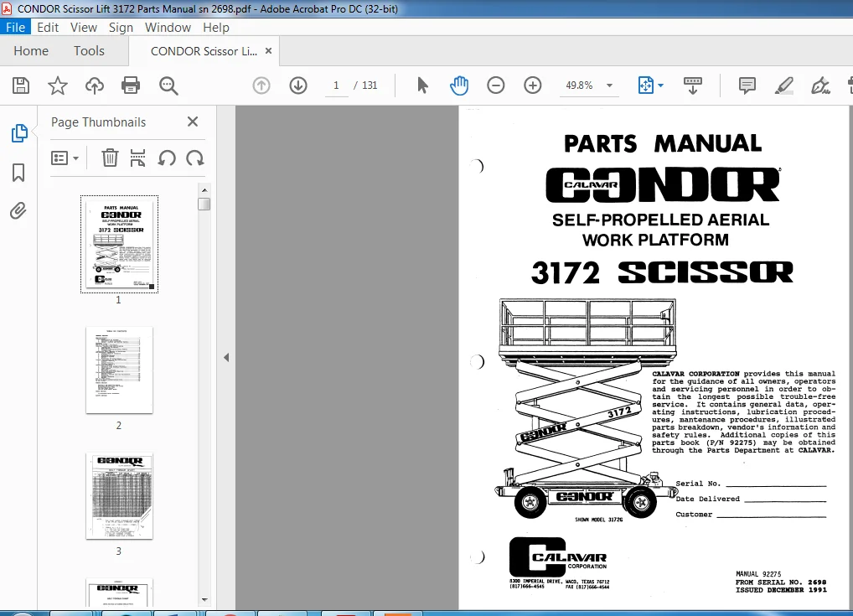Click the thumbnails scrollbar handle
This screenshot has height=616, width=853.
pos(204,204)
